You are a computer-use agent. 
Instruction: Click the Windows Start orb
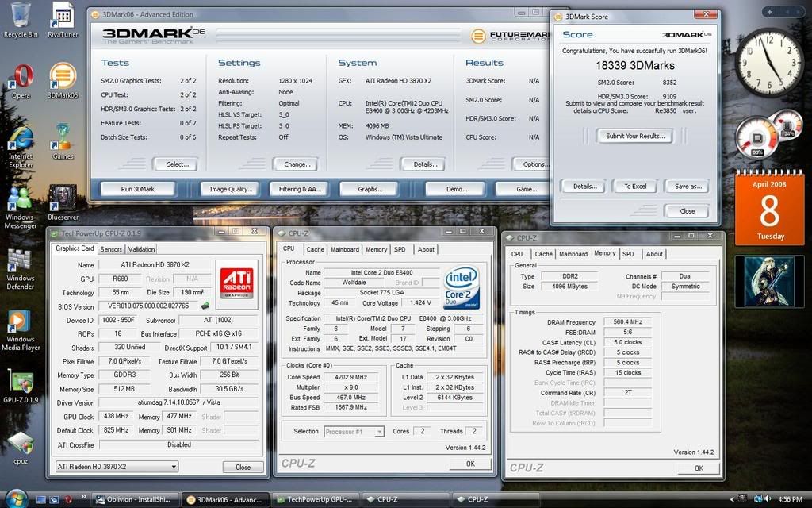coord(15,498)
